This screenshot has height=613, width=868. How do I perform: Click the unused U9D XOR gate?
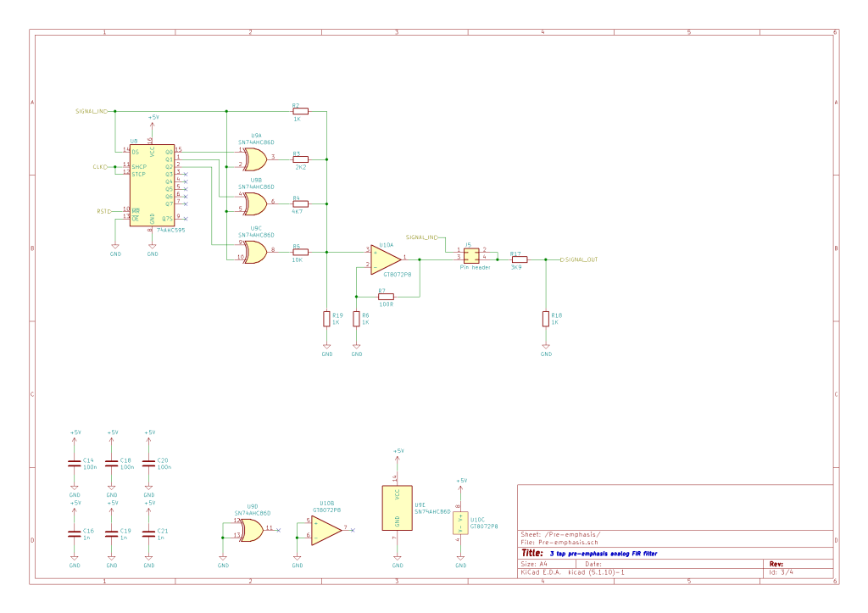coord(251,530)
